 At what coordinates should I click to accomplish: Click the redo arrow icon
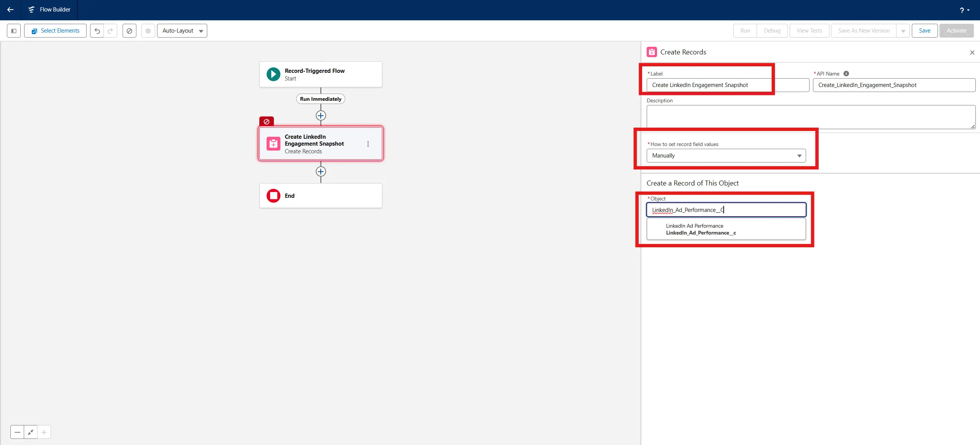click(110, 31)
